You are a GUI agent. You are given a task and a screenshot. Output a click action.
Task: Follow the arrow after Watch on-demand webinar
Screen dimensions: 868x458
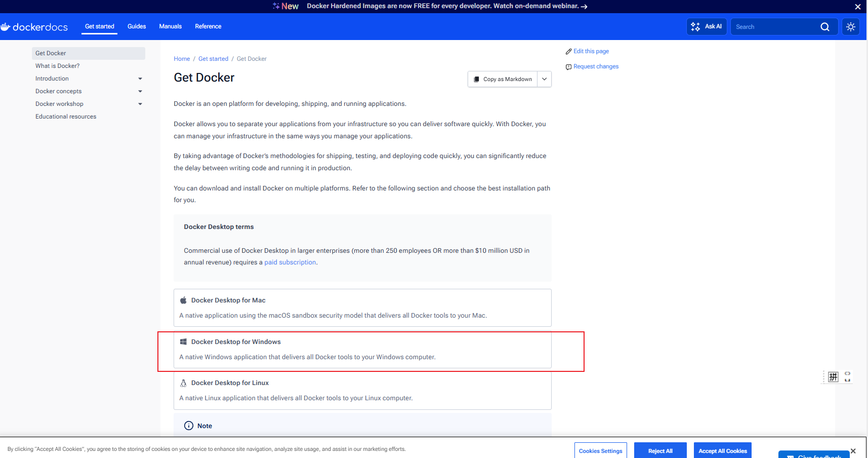(x=584, y=7)
